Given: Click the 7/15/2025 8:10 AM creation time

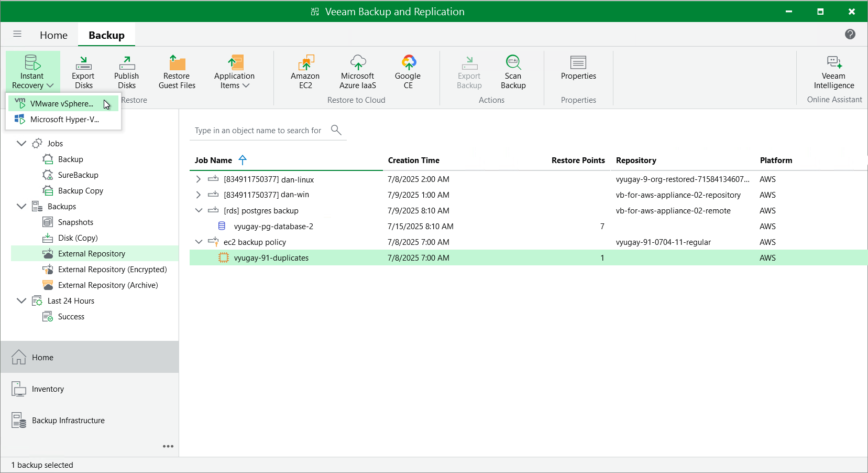Looking at the screenshot, I should point(421,227).
